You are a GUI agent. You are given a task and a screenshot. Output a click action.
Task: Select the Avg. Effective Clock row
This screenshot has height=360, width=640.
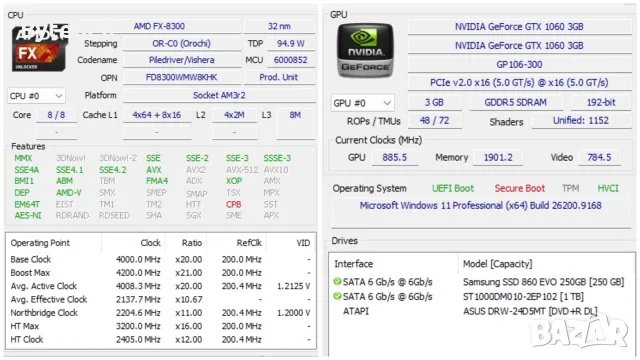pos(160,300)
